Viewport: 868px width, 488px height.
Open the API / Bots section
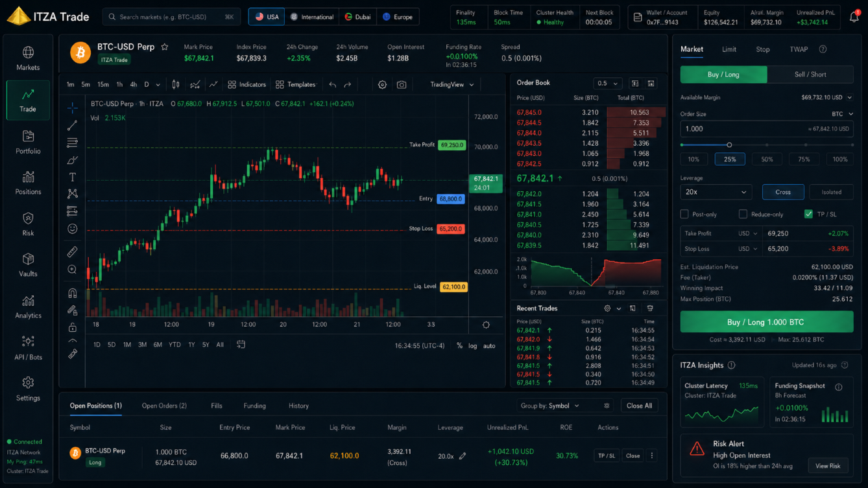click(x=28, y=348)
